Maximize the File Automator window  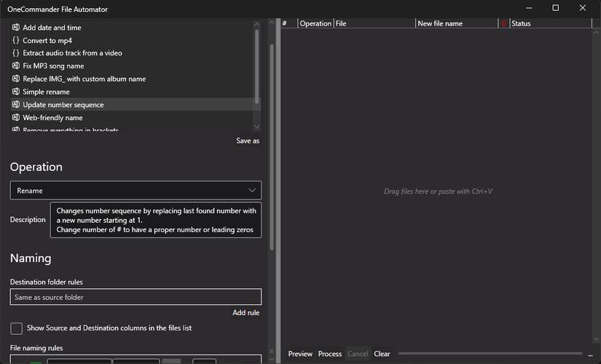(x=555, y=8)
